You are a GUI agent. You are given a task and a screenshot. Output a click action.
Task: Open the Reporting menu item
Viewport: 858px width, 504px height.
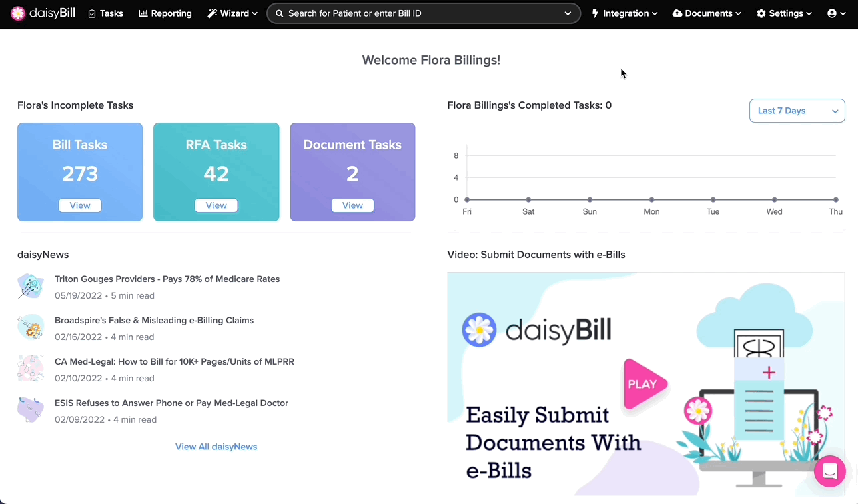tap(165, 13)
